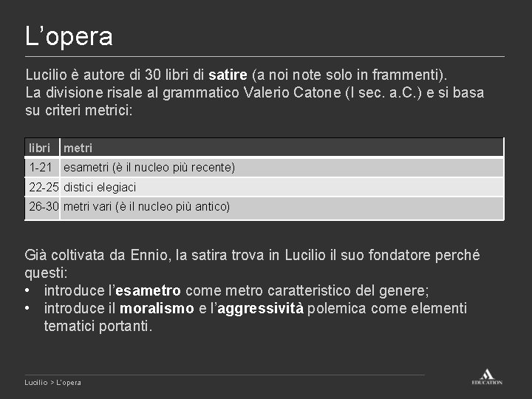The height and width of the screenshot is (399, 532).
Task: Click the text 'Valerio Catone'
Action: click(x=292, y=92)
